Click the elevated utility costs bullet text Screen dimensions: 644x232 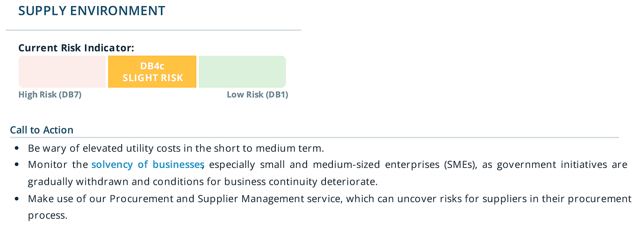[x=176, y=148]
